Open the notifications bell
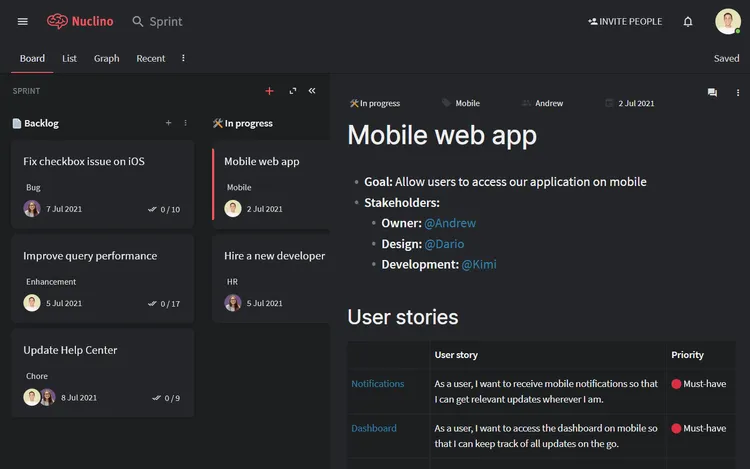Screen dimensions: 750x469 point(688,22)
